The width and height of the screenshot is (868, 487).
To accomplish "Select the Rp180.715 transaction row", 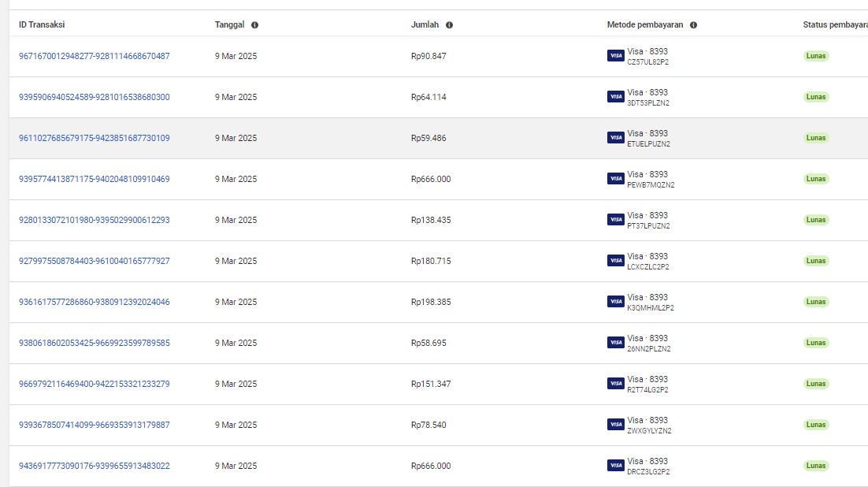I will (431, 261).
